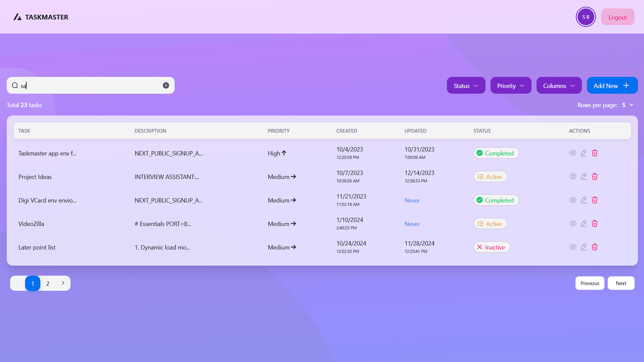Viewport: 644px width, 362px height.
Task: Click 'INTERVIEW ASSISTANT:...' description cell
Action: point(167,177)
